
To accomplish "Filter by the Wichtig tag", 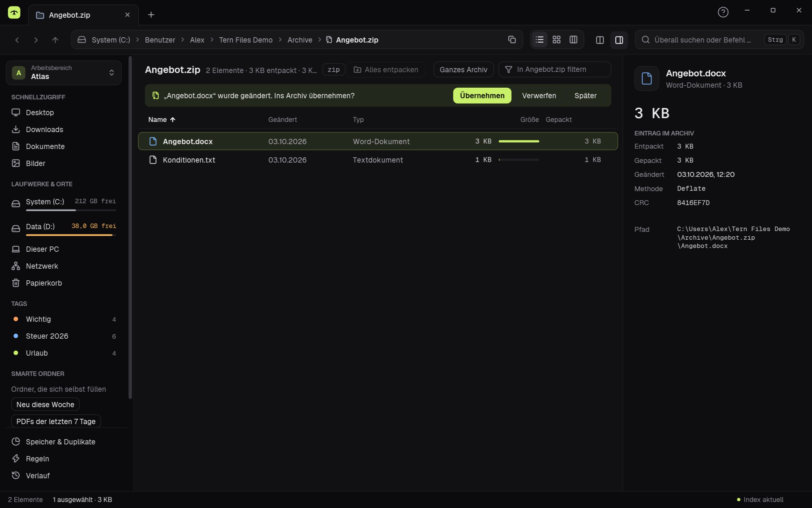I will 64,319.
